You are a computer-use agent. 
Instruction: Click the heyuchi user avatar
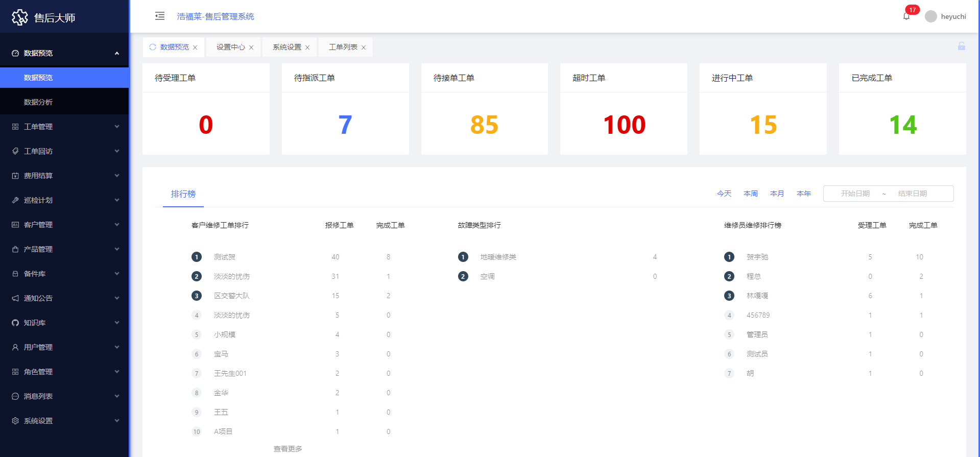click(931, 16)
